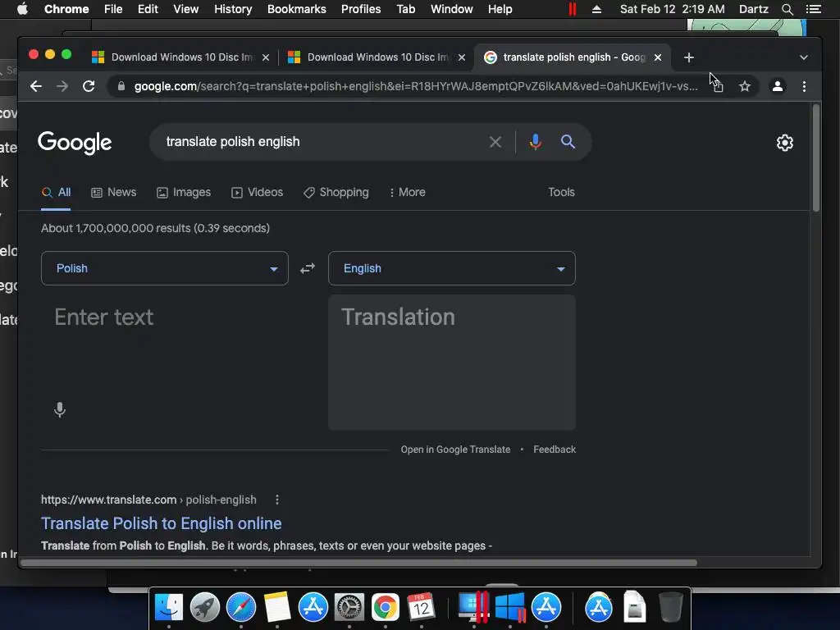Open Notes from the Dock
Viewport: 840px width, 630px height.
[277, 608]
